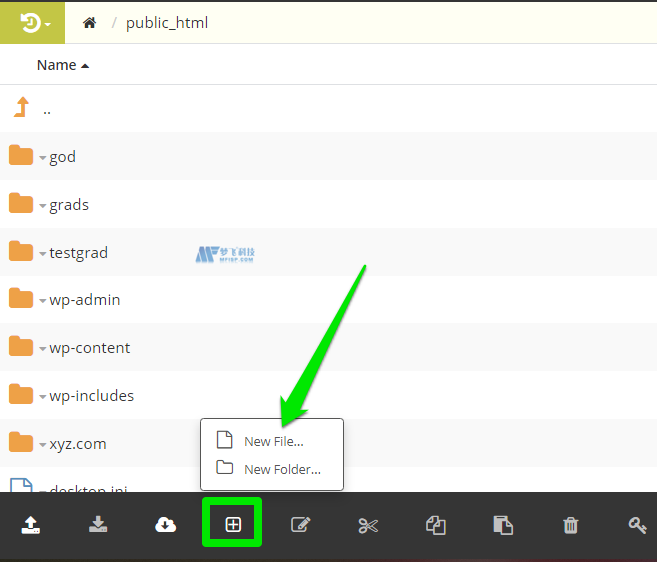Click the cloud download (remote fetch) icon
Viewport: 657px width, 562px height.
166,525
